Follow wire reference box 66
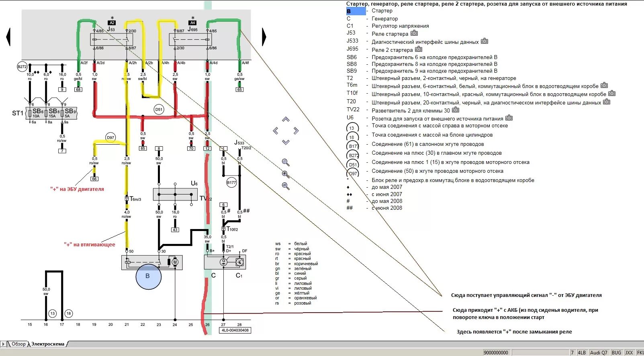This screenshot has width=644, height=356. (94, 179)
